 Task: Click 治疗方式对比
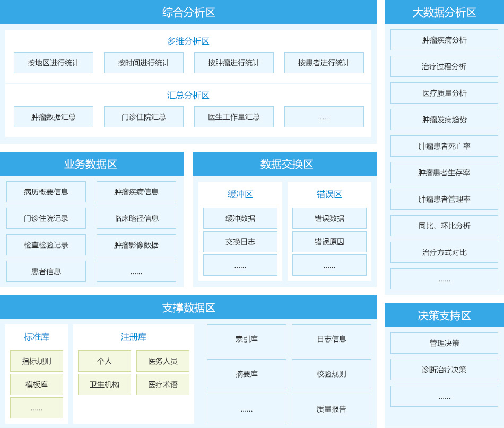click(x=444, y=252)
